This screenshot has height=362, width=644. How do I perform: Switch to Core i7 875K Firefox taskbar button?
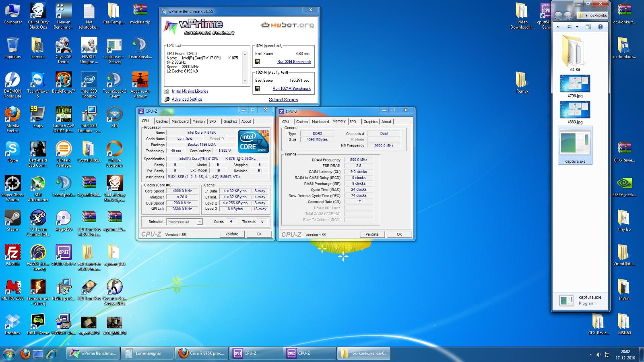(202, 354)
